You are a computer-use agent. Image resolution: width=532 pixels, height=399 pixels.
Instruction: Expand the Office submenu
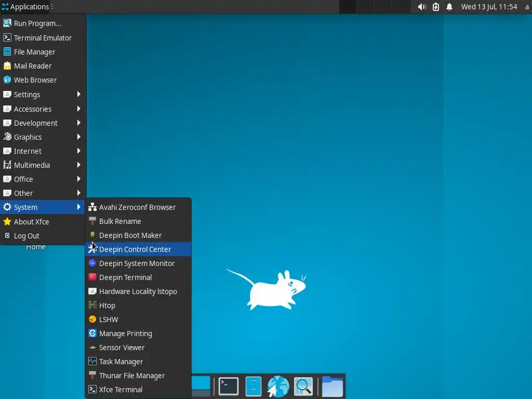[x=43, y=179]
